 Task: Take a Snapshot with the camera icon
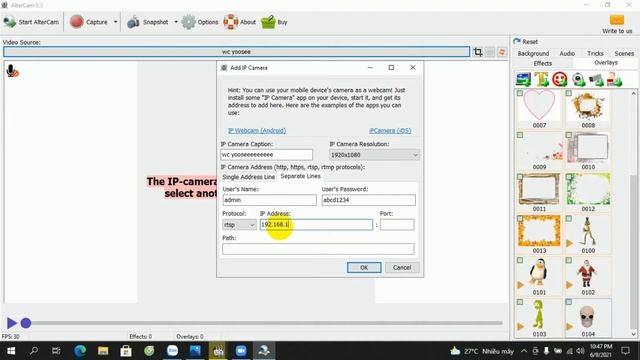click(133, 22)
